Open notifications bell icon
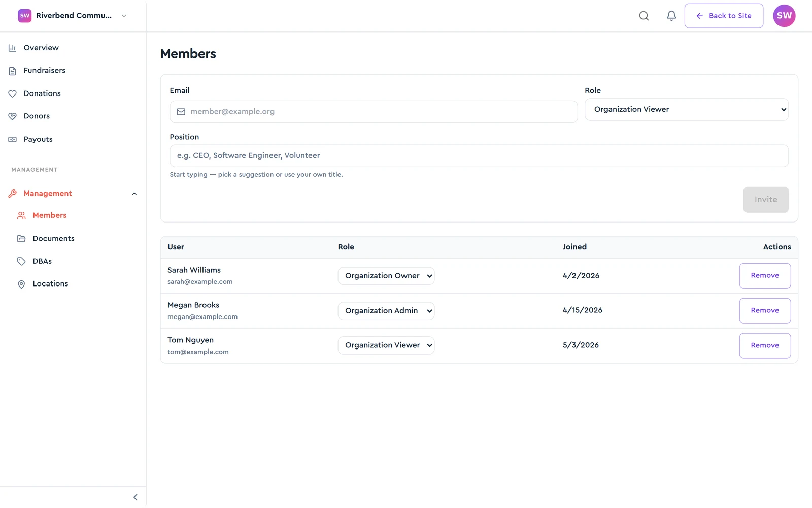 pyautogui.click(x=671, y=16)
